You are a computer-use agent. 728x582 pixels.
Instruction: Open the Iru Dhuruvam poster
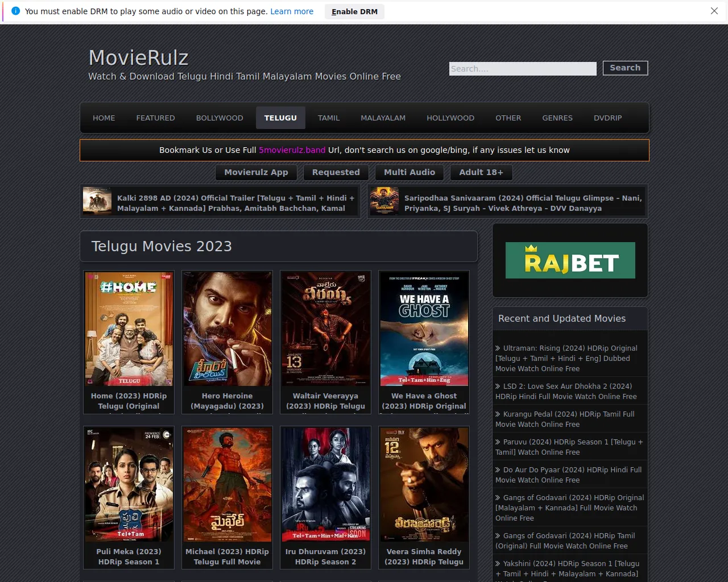326,485
